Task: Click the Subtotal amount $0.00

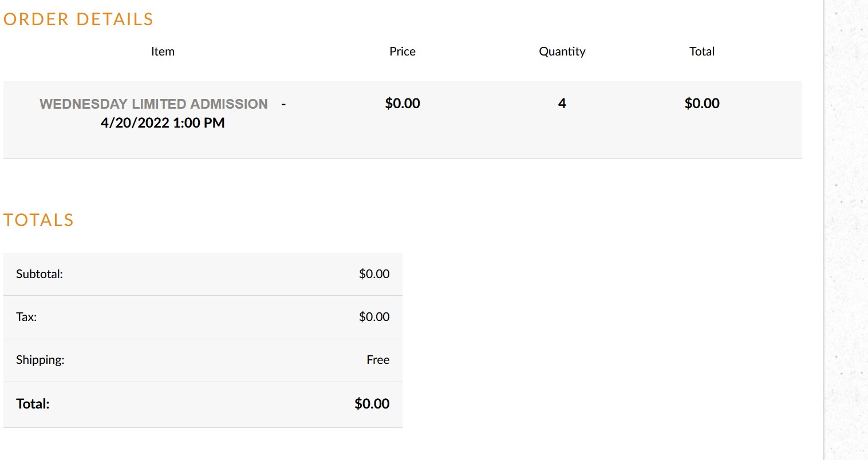Action: (x=374, y=274)
